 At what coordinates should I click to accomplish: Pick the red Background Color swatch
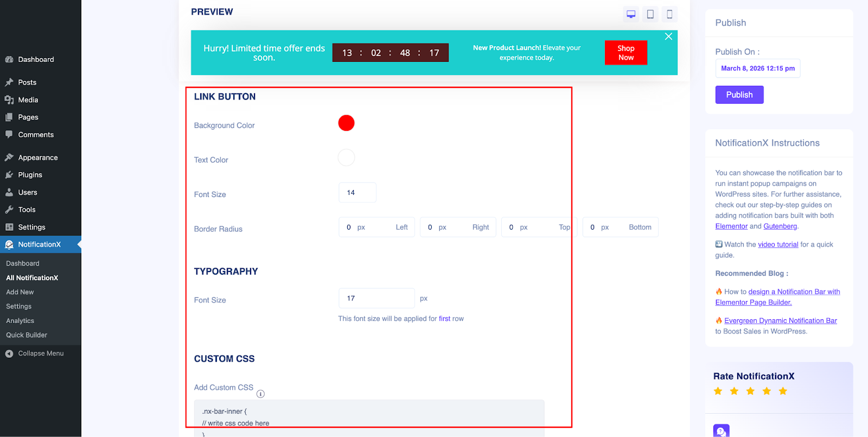[346, 123]
